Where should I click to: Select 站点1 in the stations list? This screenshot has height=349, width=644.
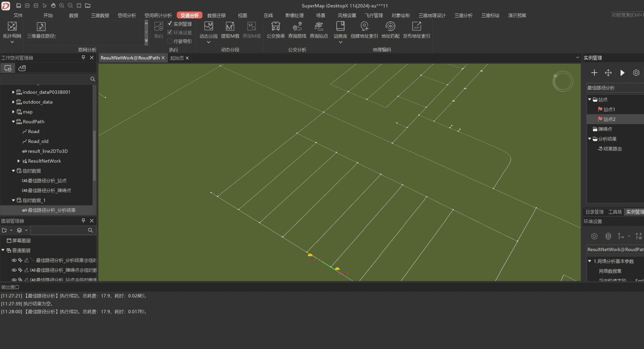[609, 109]
